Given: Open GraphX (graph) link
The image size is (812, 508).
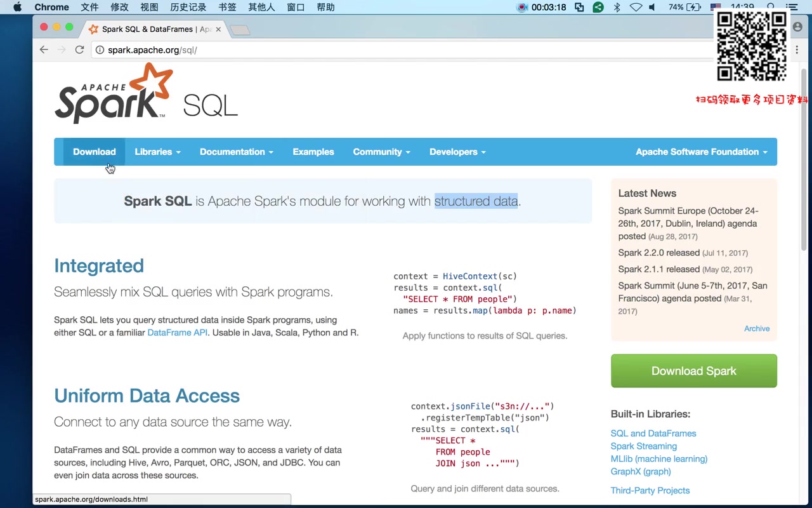Looking at the screenshot, I should point(641,471).
